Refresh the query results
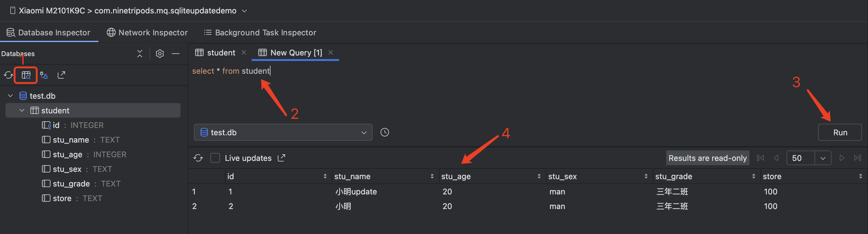The height and width of the screenshot is (234, 868). pos(198,158)
